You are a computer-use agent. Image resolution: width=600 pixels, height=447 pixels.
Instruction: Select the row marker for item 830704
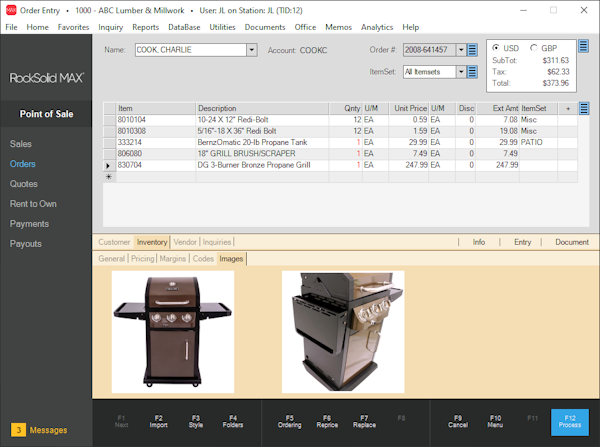109,165
